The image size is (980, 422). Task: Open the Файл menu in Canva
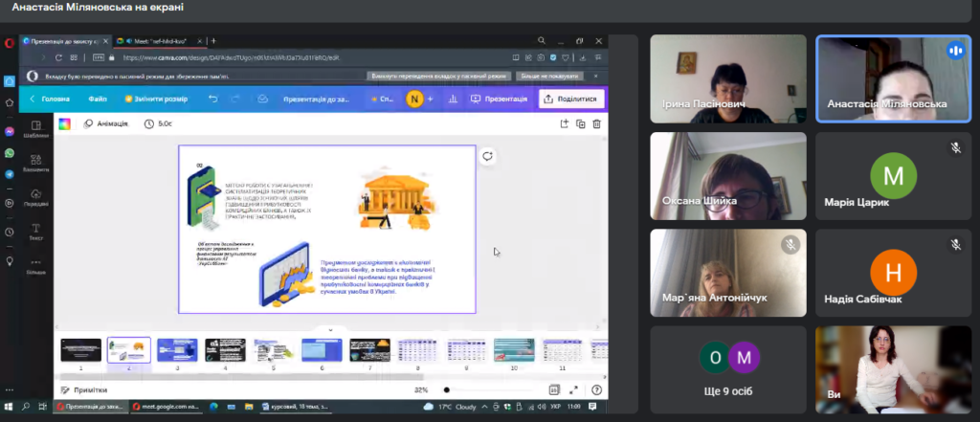coord(98,99)
